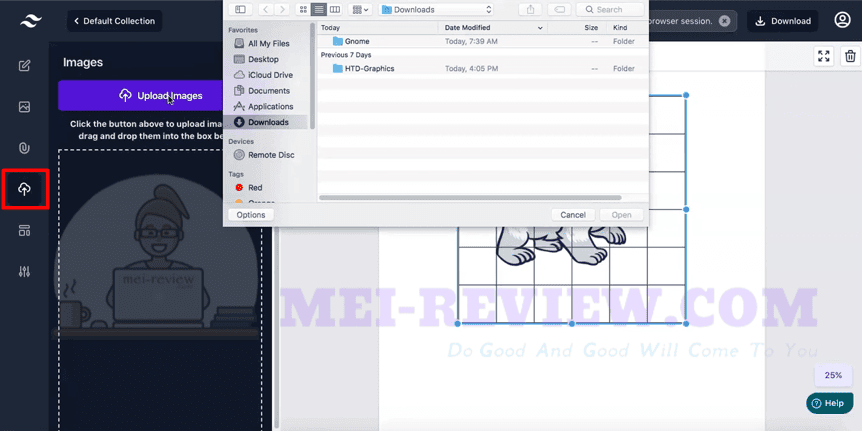
Task: Click the file dialog horizontal scrollbar
Action: (470, 197)
